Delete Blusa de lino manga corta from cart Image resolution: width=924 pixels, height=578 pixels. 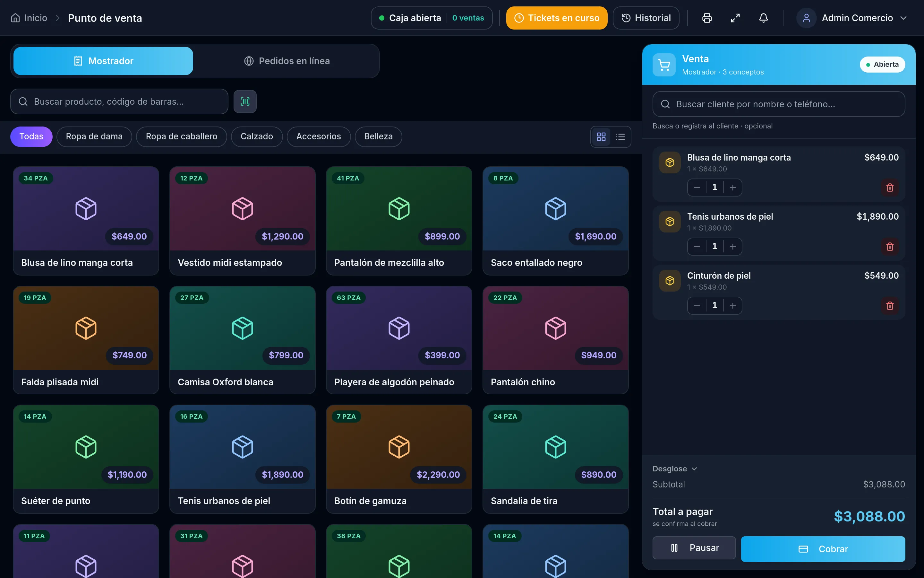(890, 187)
